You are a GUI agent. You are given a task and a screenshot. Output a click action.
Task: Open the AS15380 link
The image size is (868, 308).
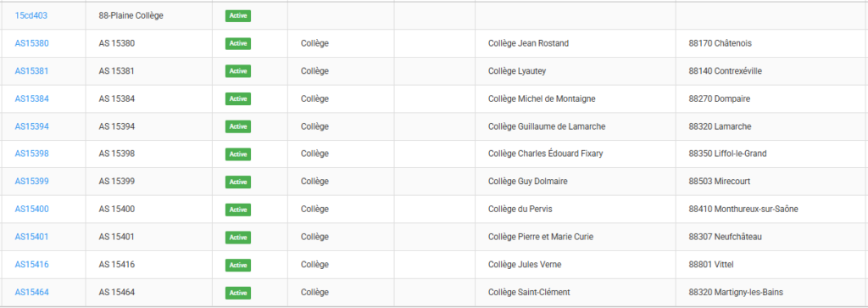click(x=31, y=43)
